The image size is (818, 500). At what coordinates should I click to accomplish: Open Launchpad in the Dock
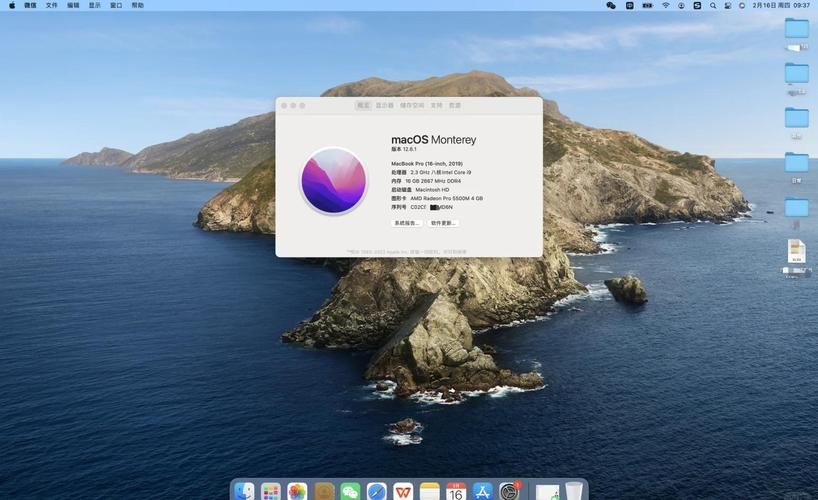pyautogui.click(x=270, y=491)
